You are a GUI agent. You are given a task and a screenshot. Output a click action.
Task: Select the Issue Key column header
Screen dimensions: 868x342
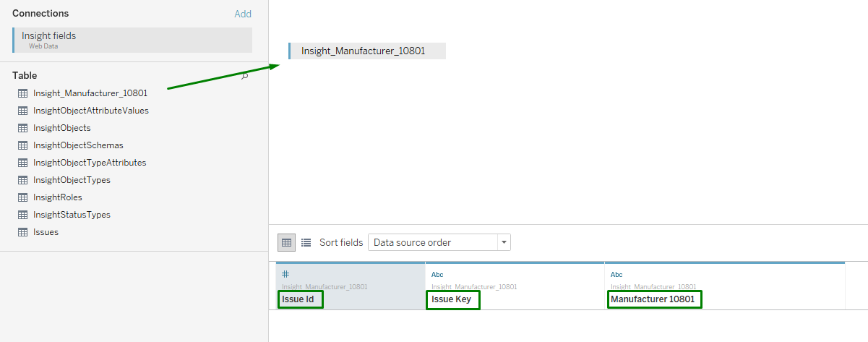tap(452, 299)
